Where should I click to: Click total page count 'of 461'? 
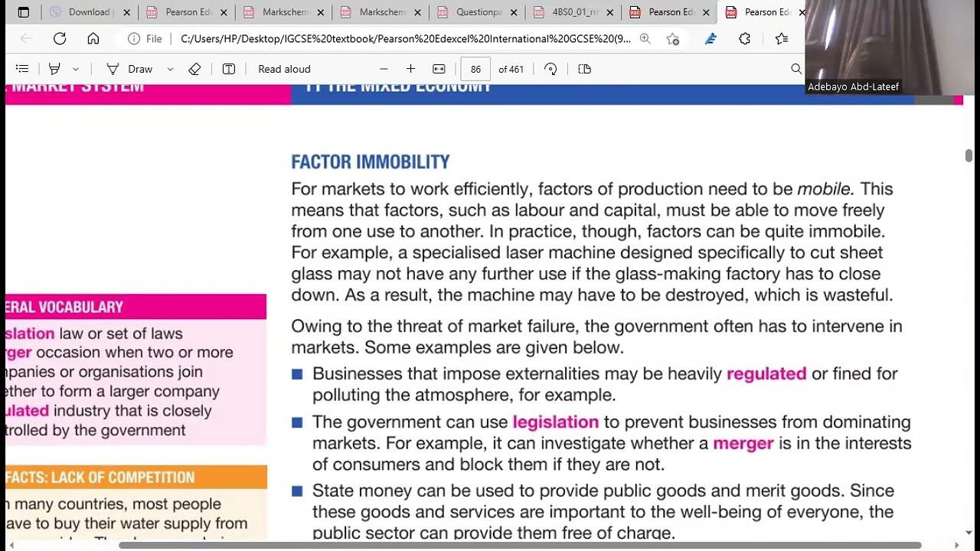tap(511, 69)
